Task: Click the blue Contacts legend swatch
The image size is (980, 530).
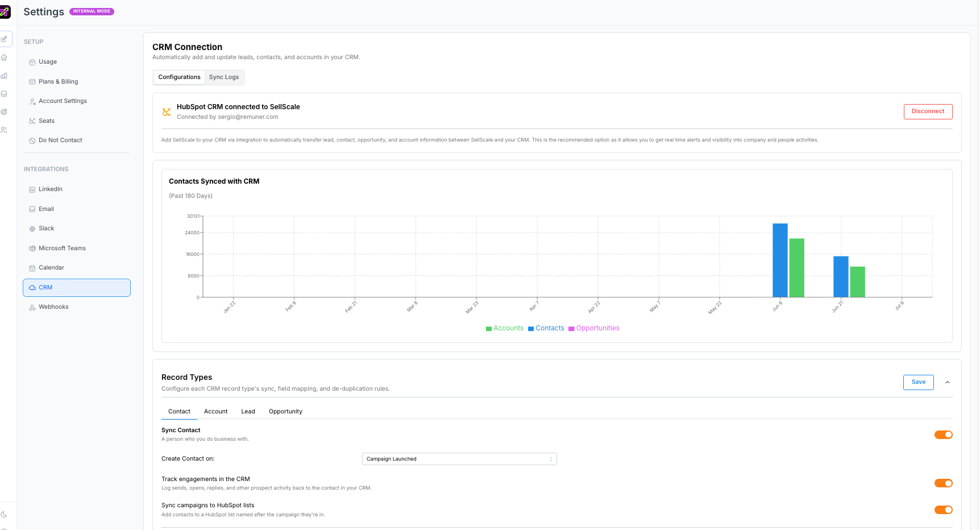Action: [x=531, y=329]
